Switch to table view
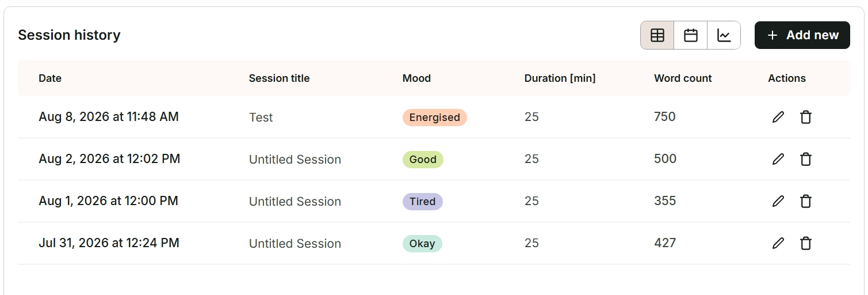 pos(657,35)
